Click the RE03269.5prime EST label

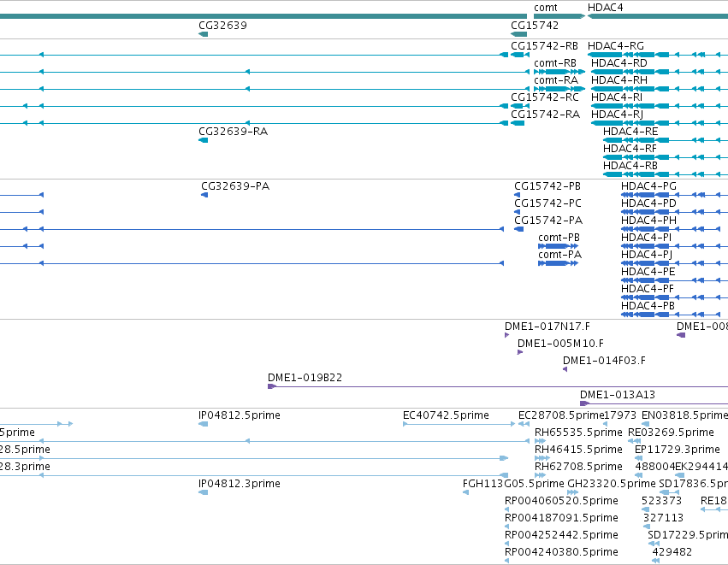(x=671, y=433)
